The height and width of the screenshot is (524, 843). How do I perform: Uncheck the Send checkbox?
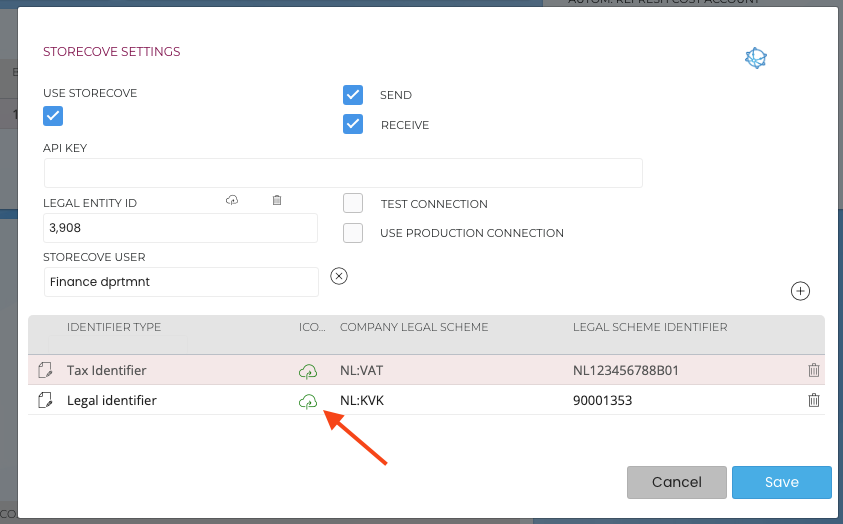pyautogui.click(x=352, y=95)
